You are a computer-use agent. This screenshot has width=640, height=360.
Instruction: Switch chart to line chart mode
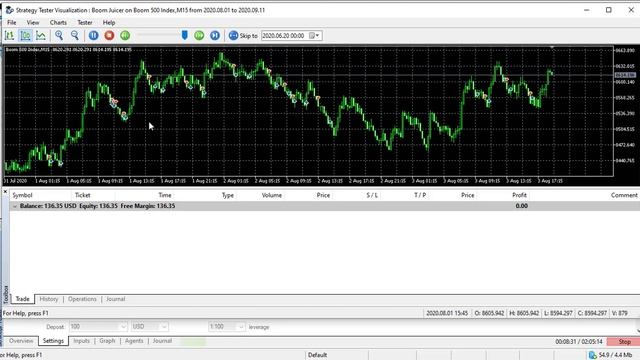[41, 36]
